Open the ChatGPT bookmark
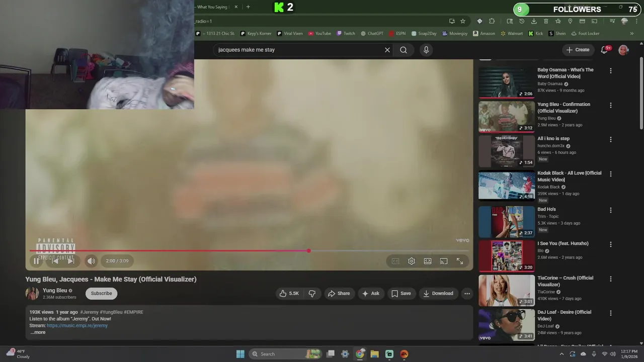 click(372, 34)
